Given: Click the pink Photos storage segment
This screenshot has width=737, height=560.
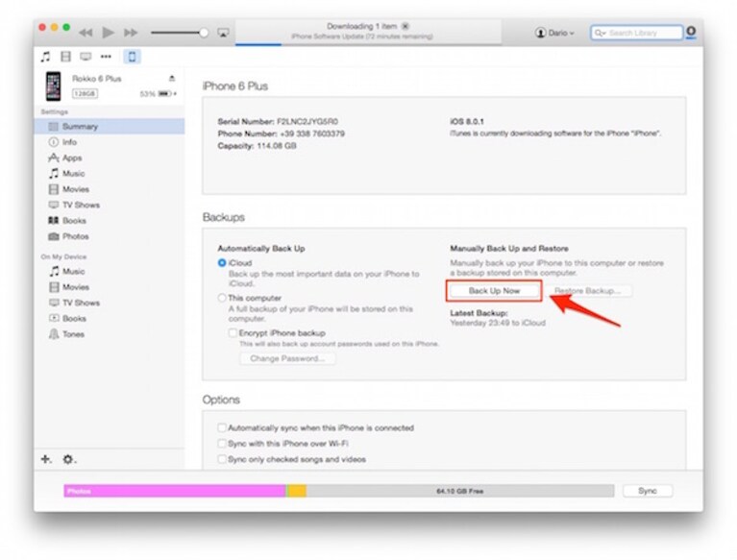Looking at the screenshot, I should (x=174, y=491).
